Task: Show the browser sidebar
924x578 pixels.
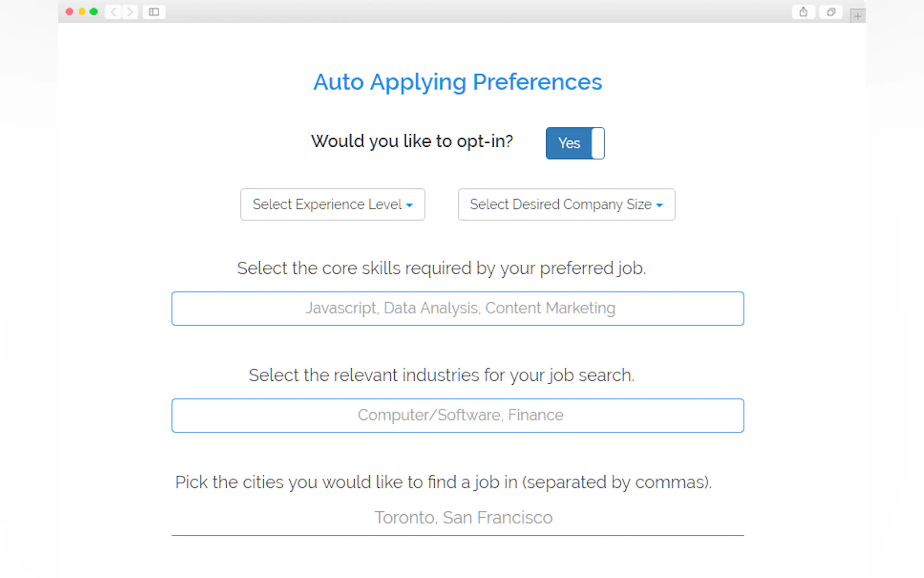Action: coord(154,12)
